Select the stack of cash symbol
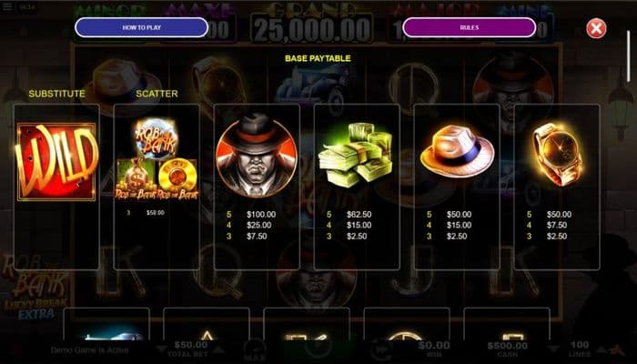The image size is (637, 364). pos(356,156)
